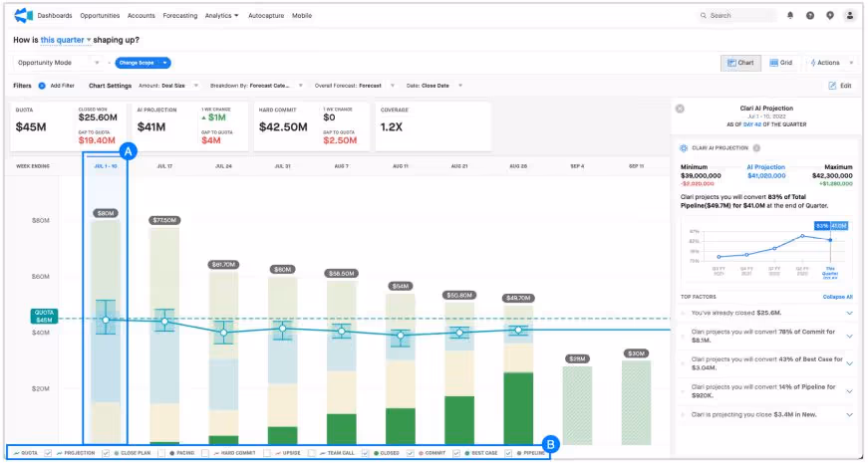Viewport: 868px width, 463px height.
Task: Click the info icon beside CLARI AI PROJECTION
Action: [756, 148]
